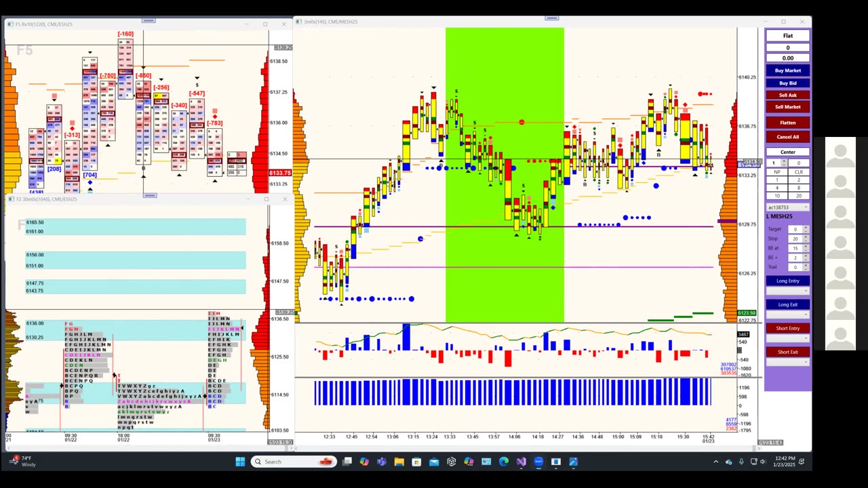Open the notification center bell
The height and width of the screenshot is (488, 868).
pyautogui.click(x=802, y=462)
